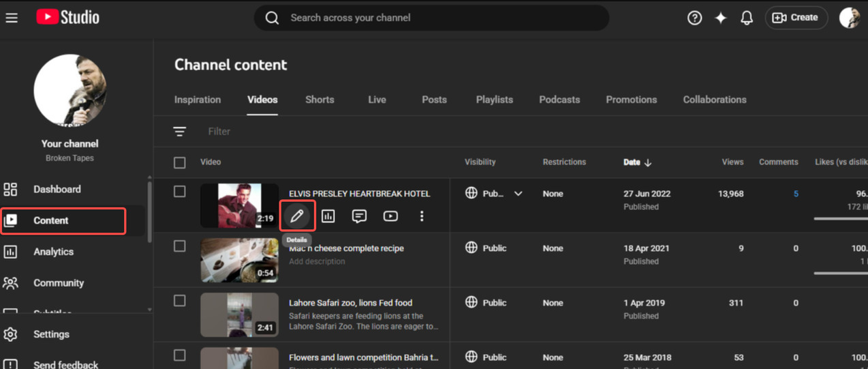Open comment count 5 link for Elvis video
The width and height of the screenshot is (868, 369).
pos(795,194)
